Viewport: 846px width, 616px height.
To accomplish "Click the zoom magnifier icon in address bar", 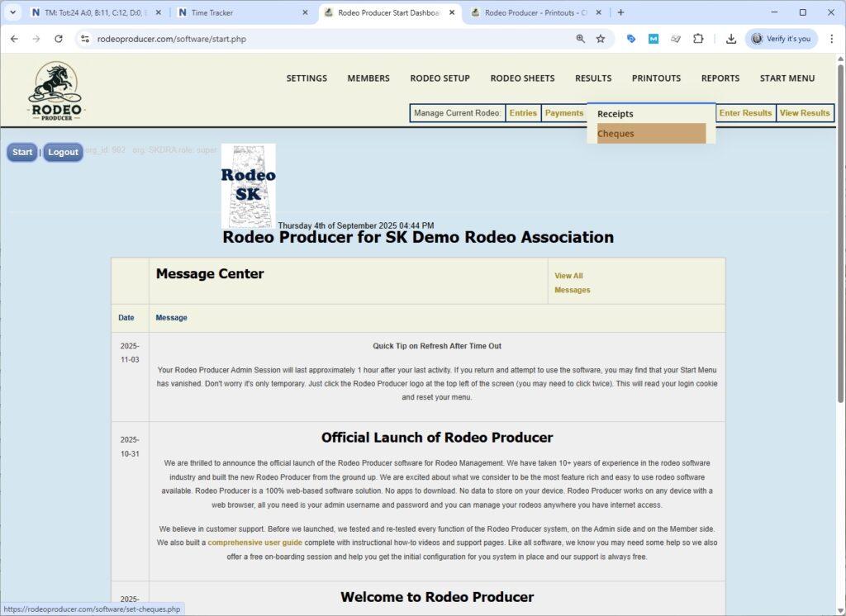I will (x=581, y=39).
